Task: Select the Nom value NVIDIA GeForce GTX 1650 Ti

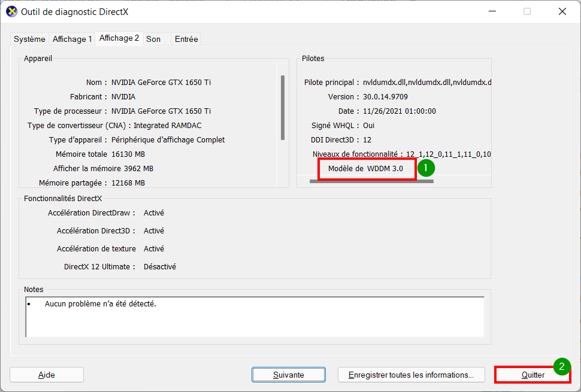Action: click(161, 83)
